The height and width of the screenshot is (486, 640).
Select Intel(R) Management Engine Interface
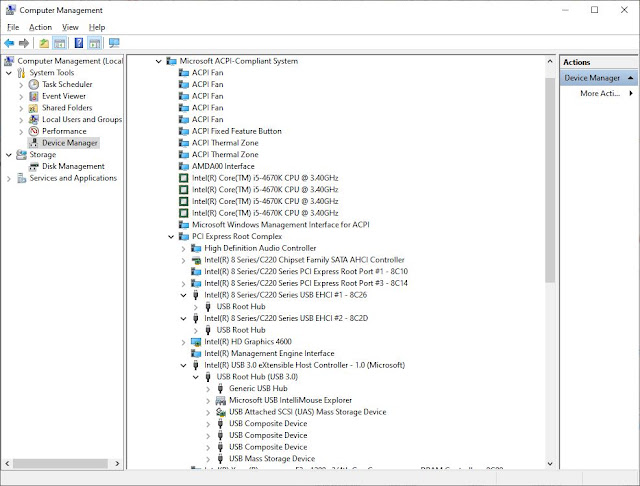[x=269, y=353]
